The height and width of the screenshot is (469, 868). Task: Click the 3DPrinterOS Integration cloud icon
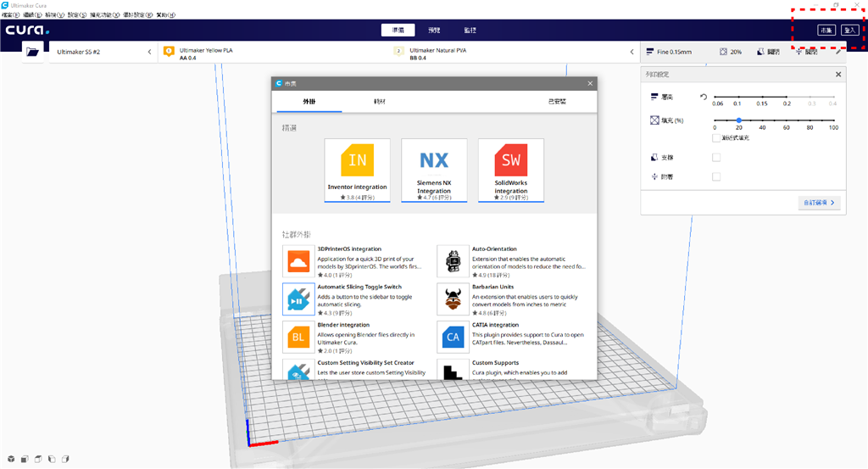click(298, 261)
